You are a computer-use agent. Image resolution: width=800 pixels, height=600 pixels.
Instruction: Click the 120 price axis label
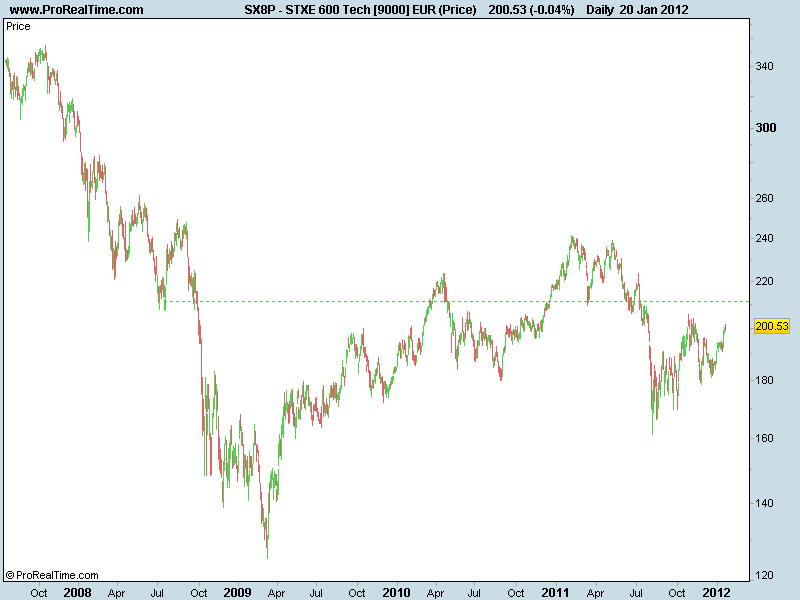pyautogui.click(x=764, y=576)
